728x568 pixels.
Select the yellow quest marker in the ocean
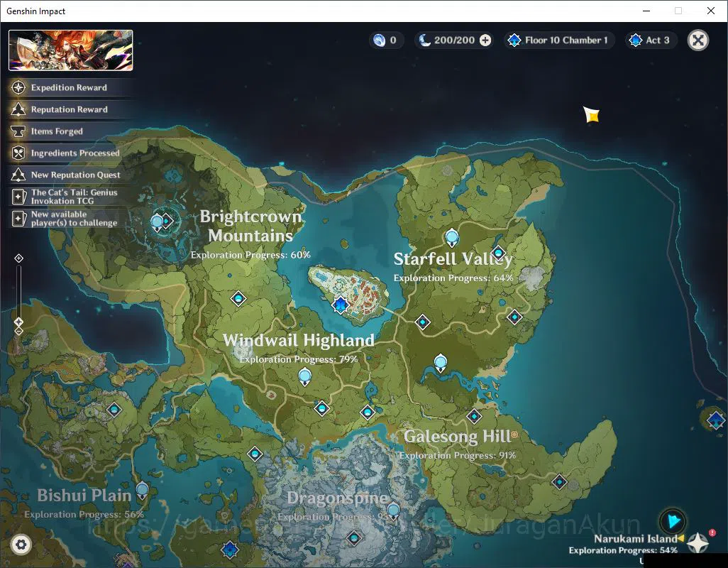coord(592,114)
